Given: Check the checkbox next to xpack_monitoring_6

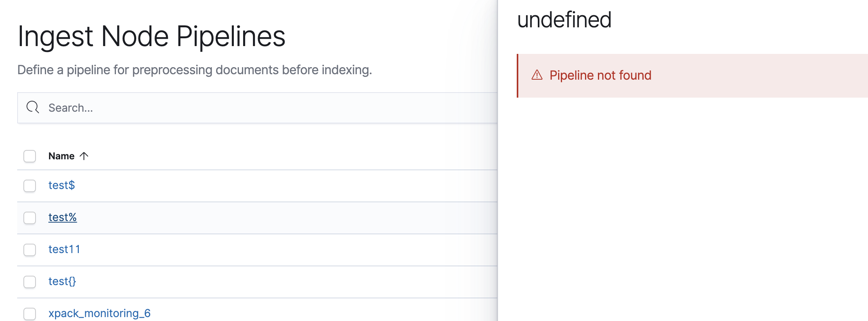Looking at the screenshot, I should (x=29, y=313).
